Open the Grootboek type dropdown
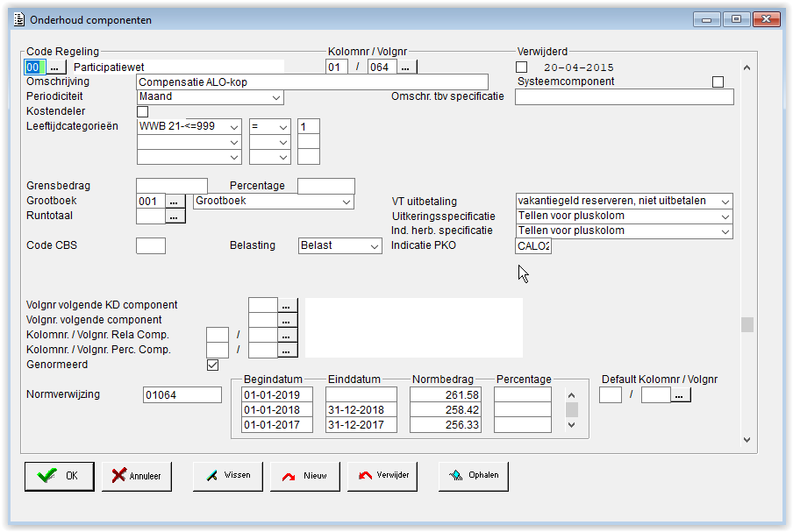793x532 pixels. click(x=274, y=202)
